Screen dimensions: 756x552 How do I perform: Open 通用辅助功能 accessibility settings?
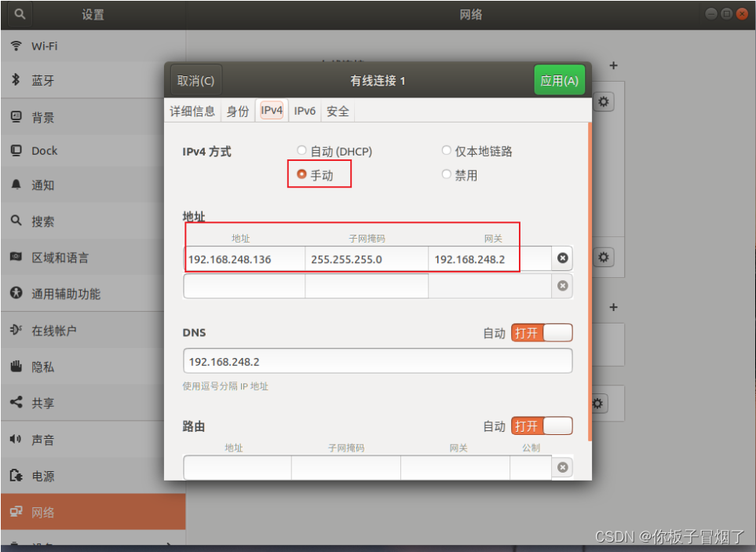tap(93, 294)
